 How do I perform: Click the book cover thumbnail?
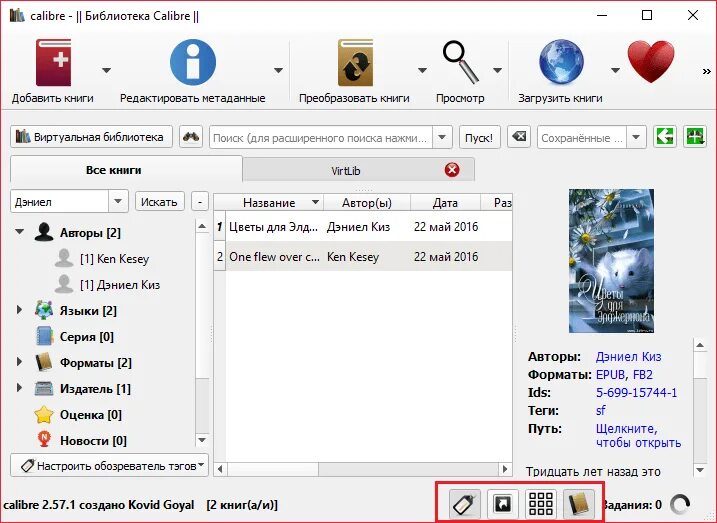[611, 261]
